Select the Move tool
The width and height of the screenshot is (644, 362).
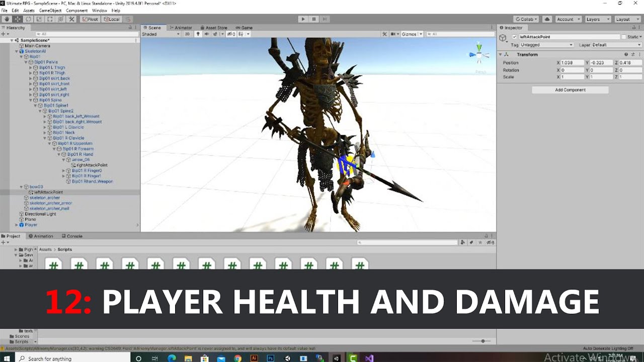tap(17, 19)
